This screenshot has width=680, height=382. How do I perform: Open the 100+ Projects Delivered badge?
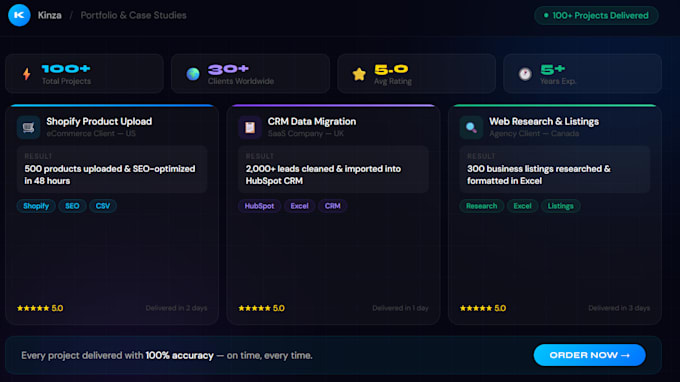pos(596,16)
